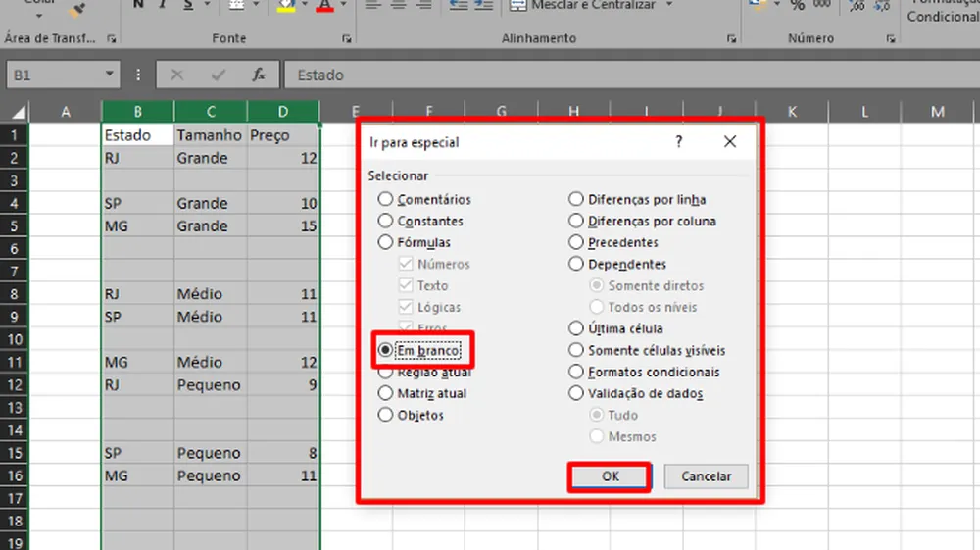The height and width of the screenshot is (550, 980).
Task: Open Mesclar e Centralizar dropdown arrow
Action: pos(669,4)
